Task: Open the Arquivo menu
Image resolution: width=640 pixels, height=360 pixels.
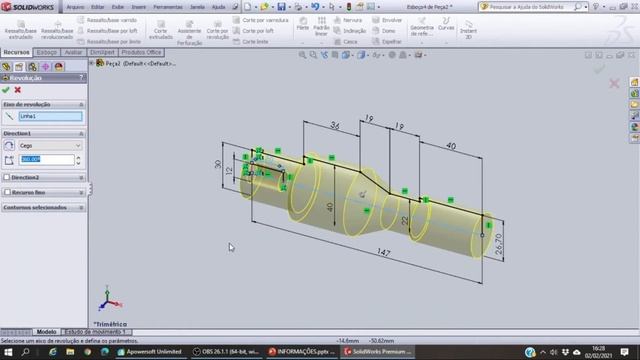Action: 75,7
